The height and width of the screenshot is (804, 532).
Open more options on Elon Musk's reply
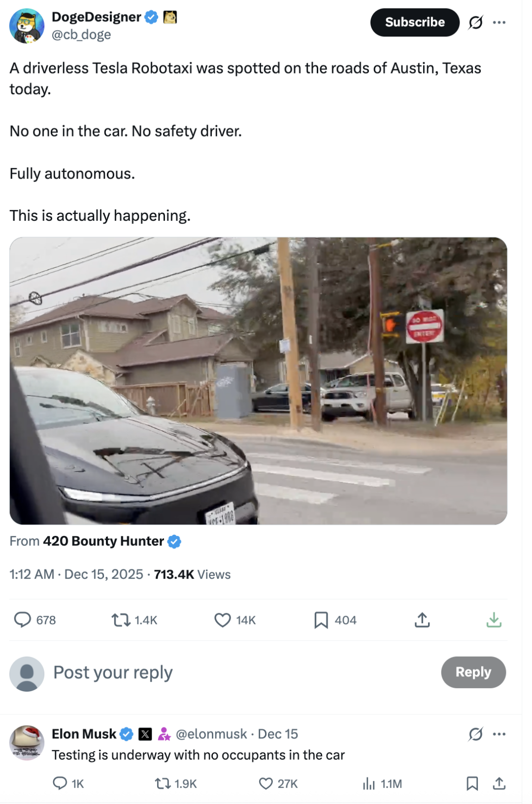point(499,734)
